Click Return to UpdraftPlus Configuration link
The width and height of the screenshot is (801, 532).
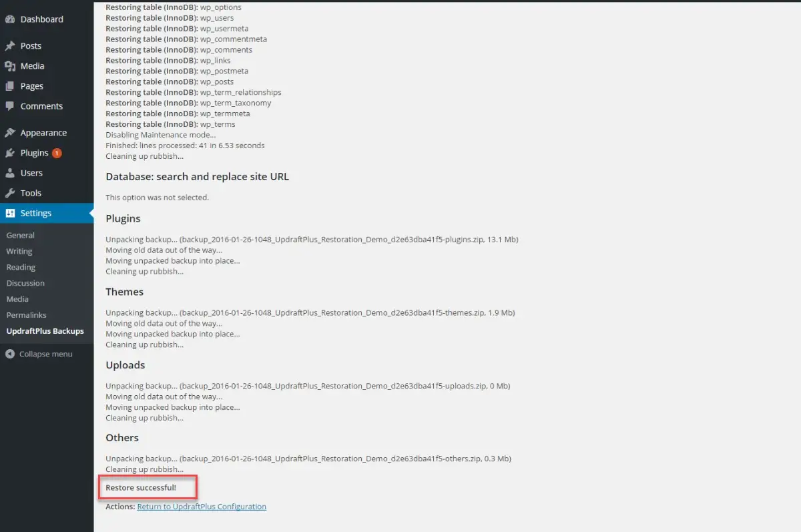202,507
